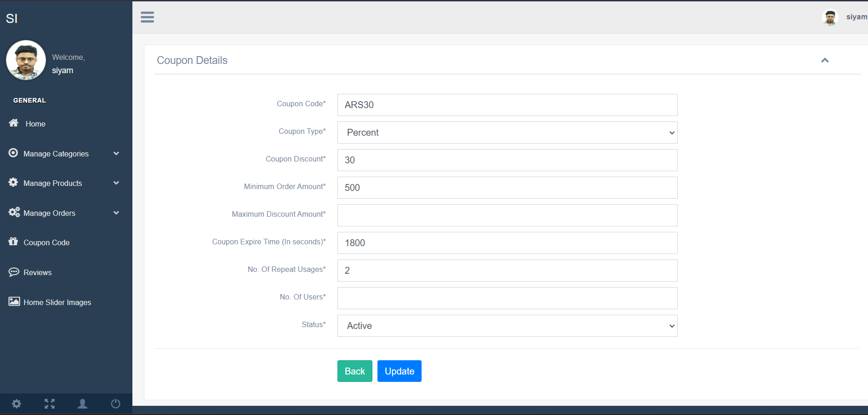The height and width of the screenshot is (415, 868).
Task: Open siyam profile avatar in header
Action: pos(830,17)
